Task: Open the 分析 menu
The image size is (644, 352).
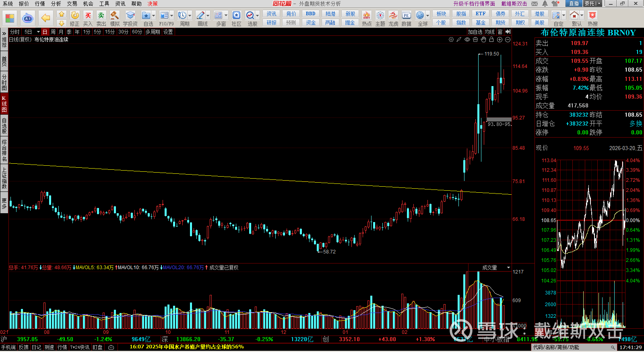Action: pyautogui.click(x=56, y=4)
